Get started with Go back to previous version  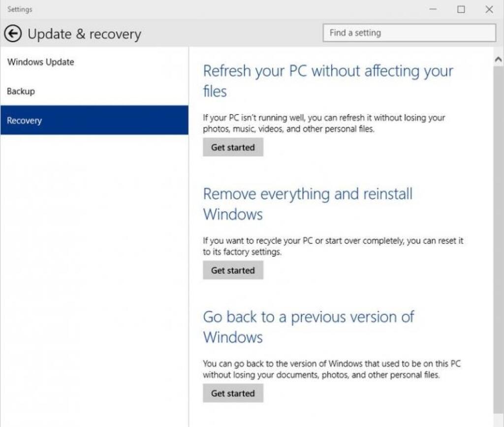pos(233,393)
